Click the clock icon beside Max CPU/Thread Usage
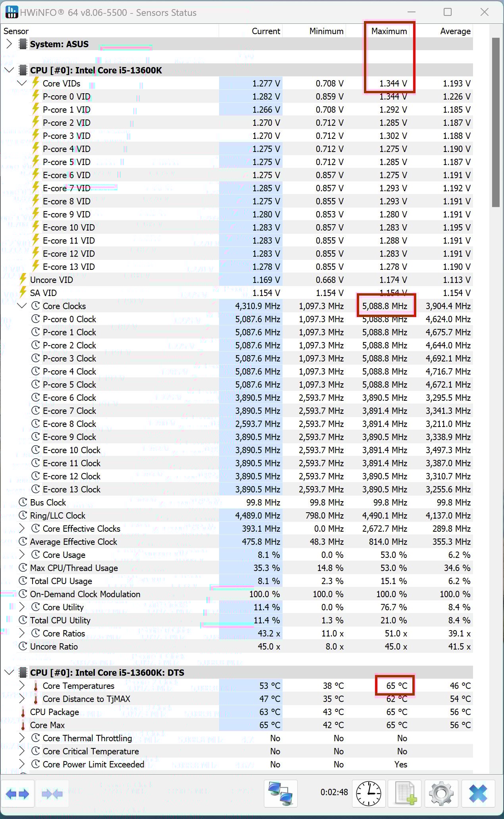504x819 pixels. coord(23,568)
